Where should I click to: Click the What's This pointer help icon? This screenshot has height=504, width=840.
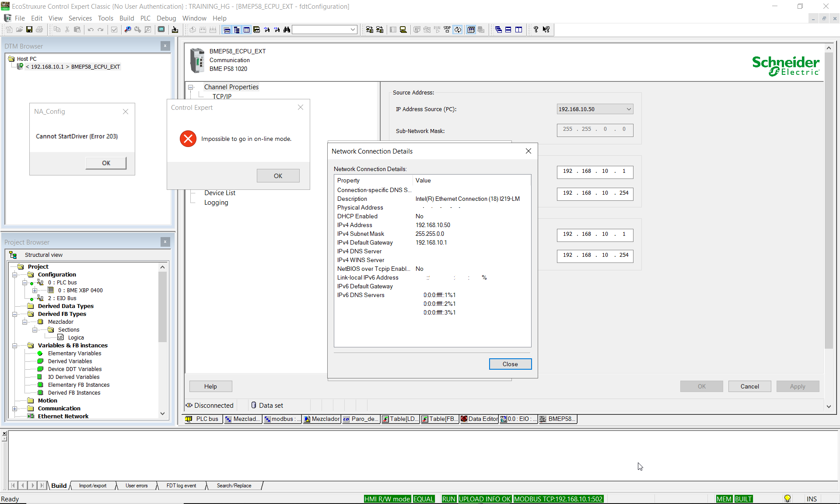546,30
